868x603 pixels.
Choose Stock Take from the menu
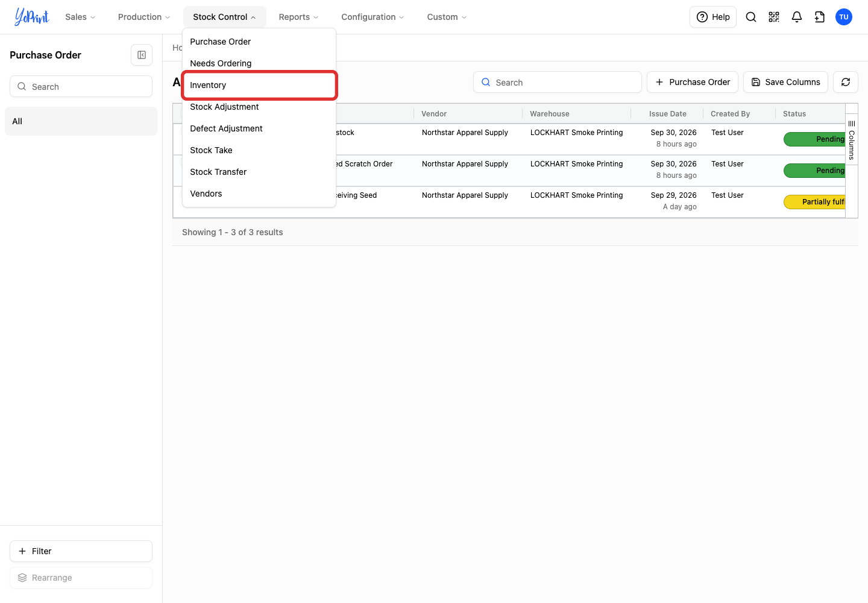pyautogui.click(x=259, y=150)
